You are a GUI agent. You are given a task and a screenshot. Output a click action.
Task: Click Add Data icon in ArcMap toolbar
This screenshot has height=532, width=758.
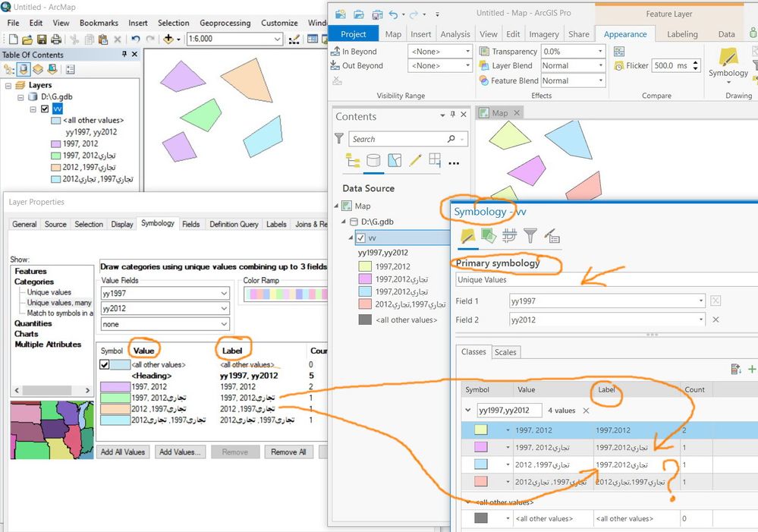pos(168,39)
